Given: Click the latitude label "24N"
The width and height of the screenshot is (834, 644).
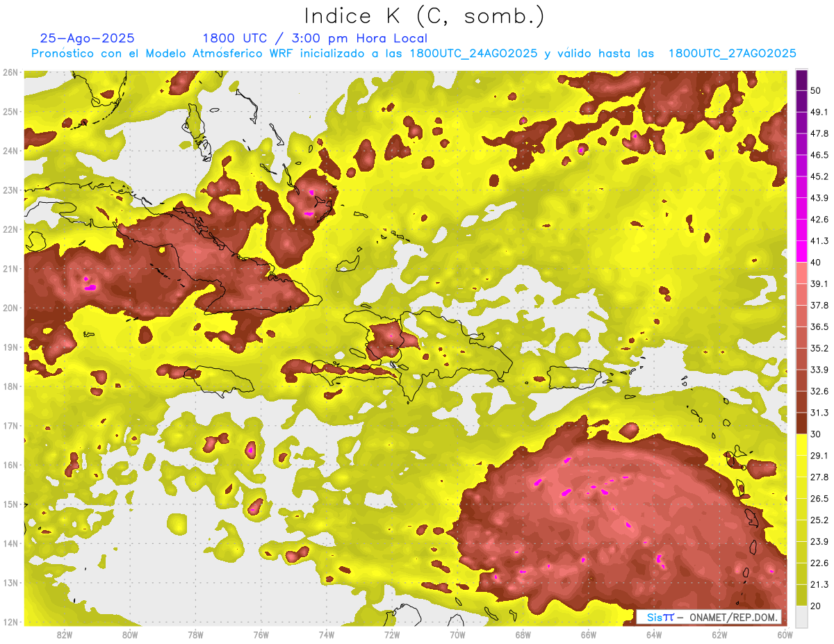Looking at the screenshot, I should (x=10, y=151).
